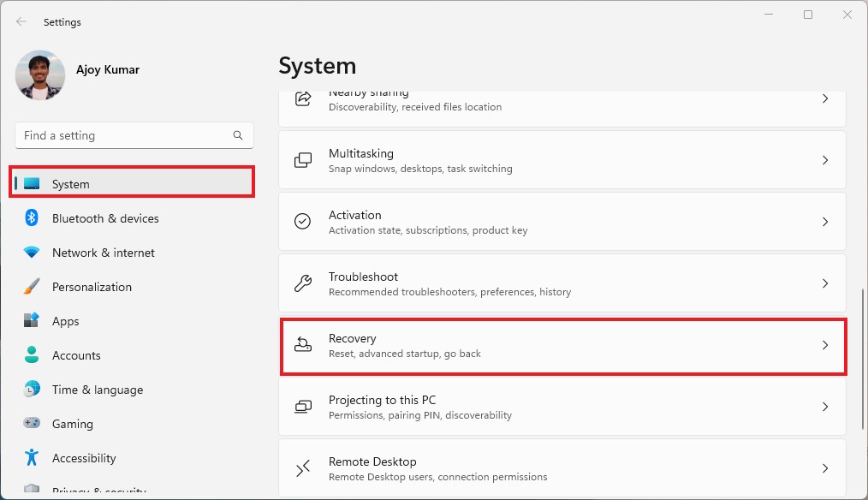The image size is (868, 500).
Task: Click the Network & internet wifi icon
Action: pos(32,253)
